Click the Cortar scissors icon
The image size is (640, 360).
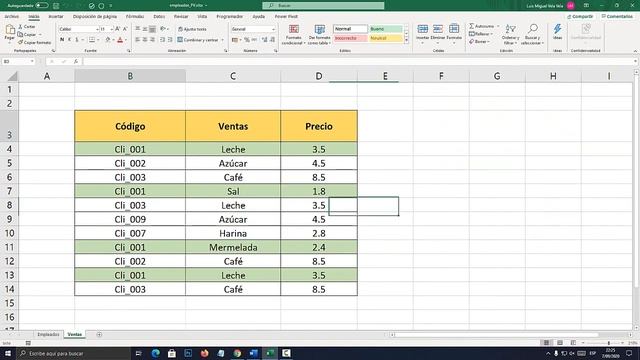tap(20, 27)
